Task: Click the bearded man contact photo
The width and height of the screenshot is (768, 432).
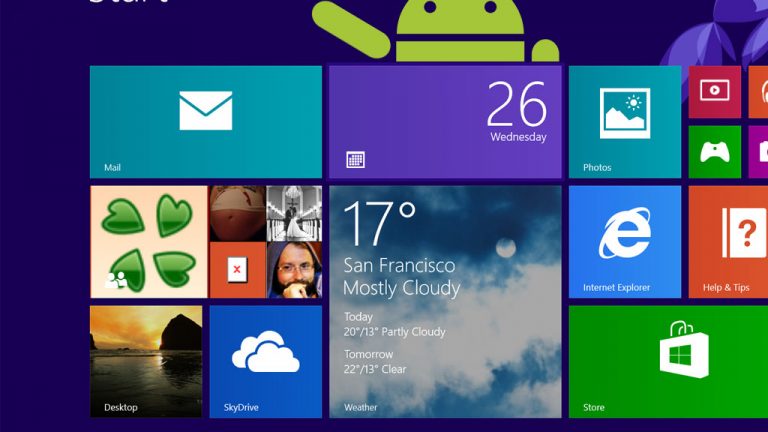Action: 294,271
